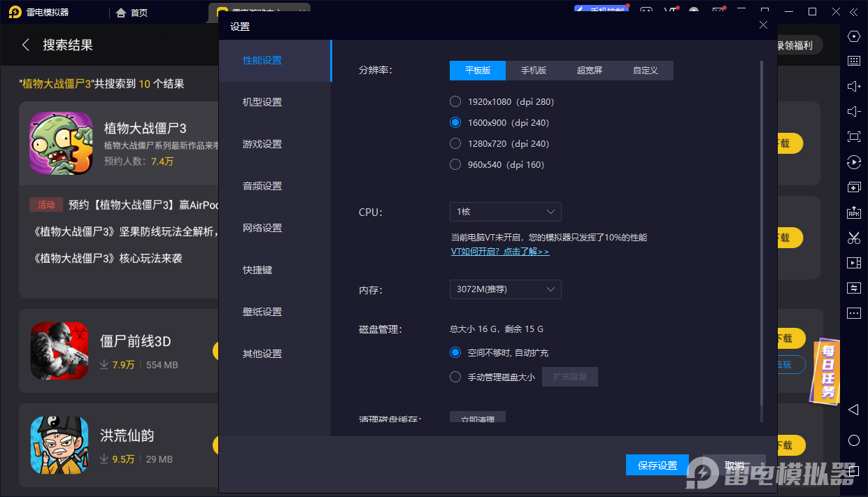
Task: Open the VT如何开启 help link
Action: (x=499, y=252)
